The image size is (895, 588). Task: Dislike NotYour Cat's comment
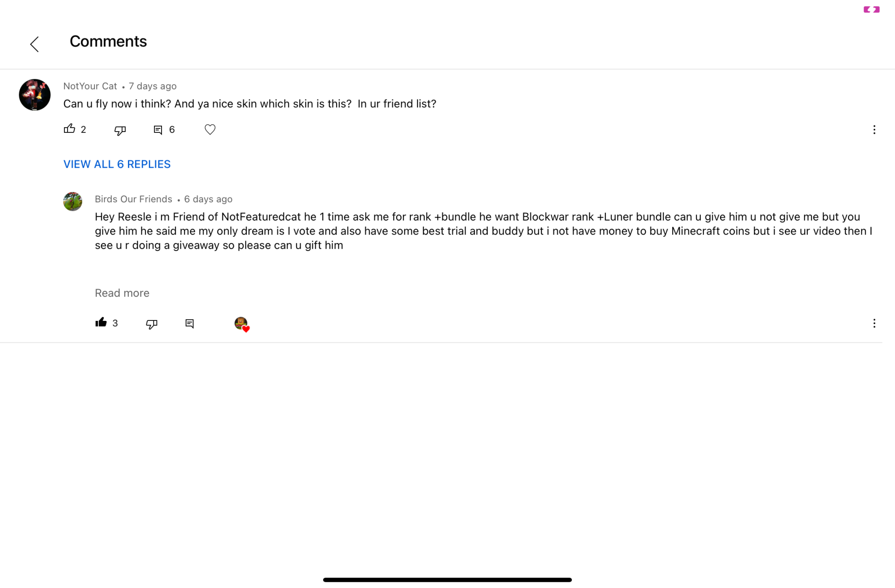pyautogui.click(x=120, y=130)
